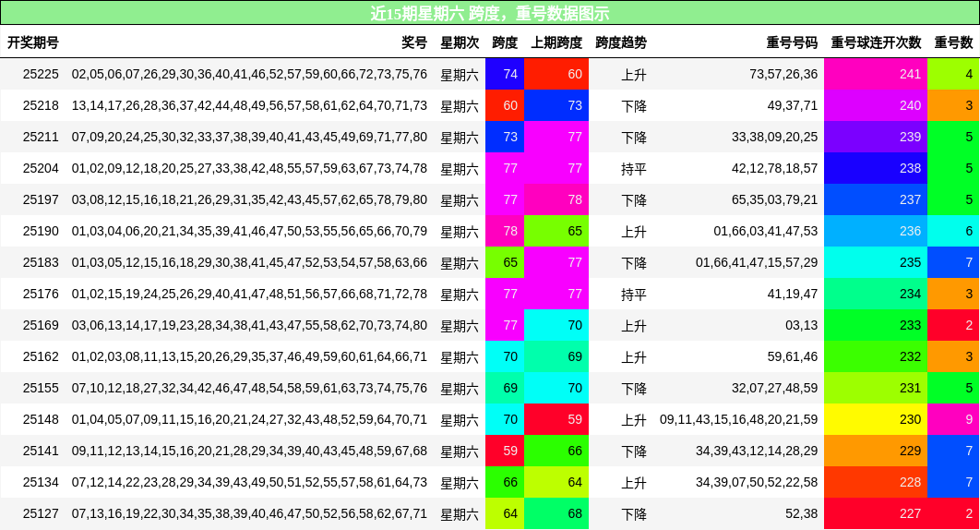Image resolution: width=980 pixels, height=530 pixels.
Task: Click the red-orange cell 228
Action: click(x=876, y=482)
